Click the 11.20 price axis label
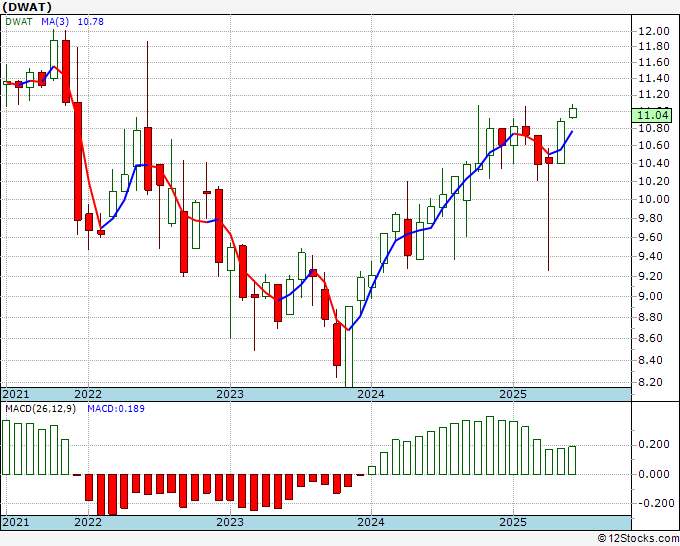 654,95
